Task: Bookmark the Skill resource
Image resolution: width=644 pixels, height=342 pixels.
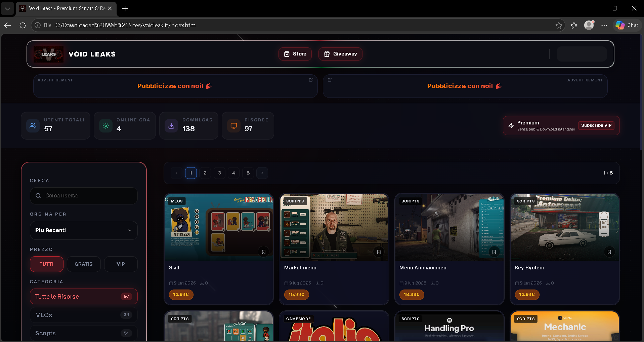Action: point(264,252)
